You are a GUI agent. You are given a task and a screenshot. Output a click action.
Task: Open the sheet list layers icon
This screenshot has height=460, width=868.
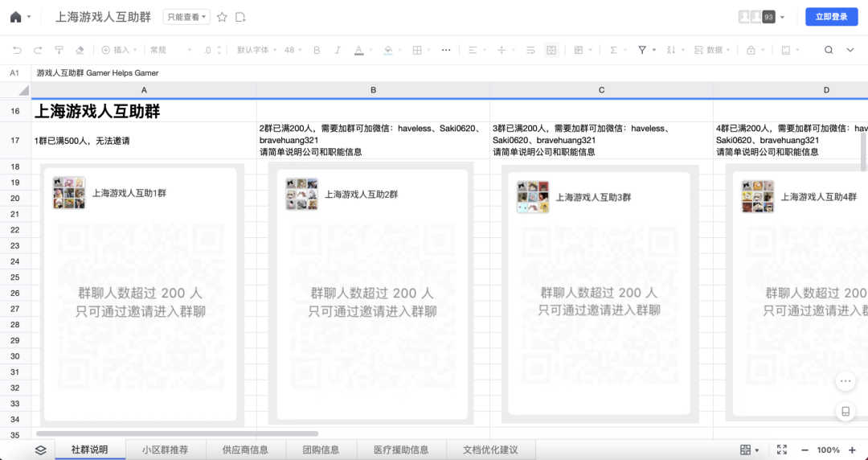click(x=40, y=450)
